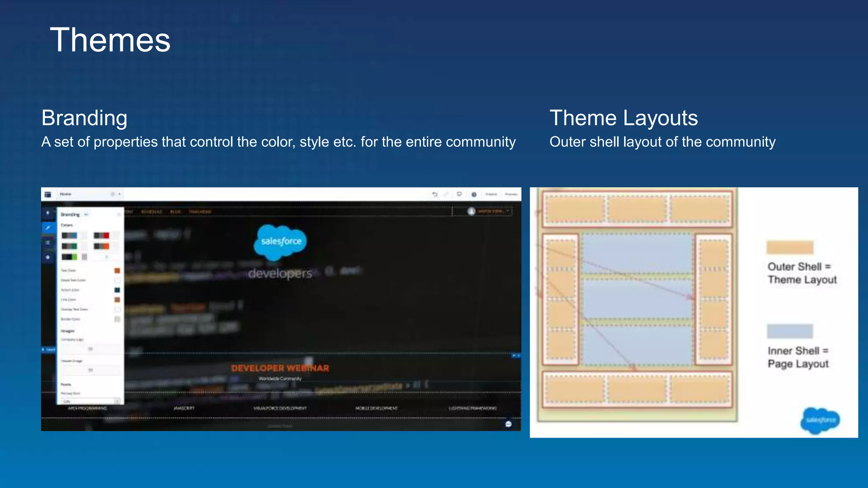Open the TRAILHEAD navigation item
868x488 pixels.
[x=200, y=212]
